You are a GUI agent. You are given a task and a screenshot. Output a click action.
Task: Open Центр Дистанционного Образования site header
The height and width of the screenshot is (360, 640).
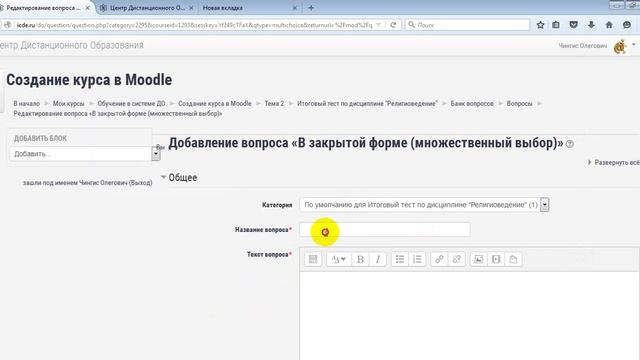pyautogui.click(x=71, y=45)
